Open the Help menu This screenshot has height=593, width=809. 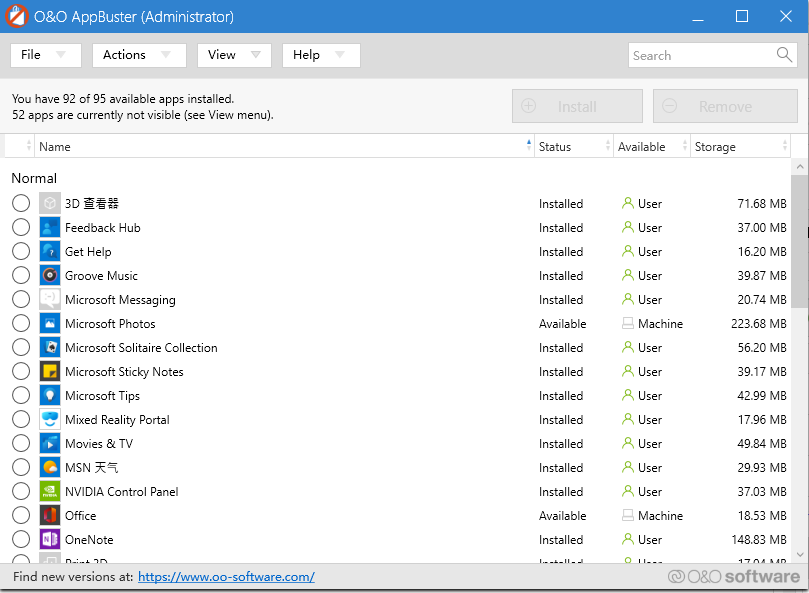(321, 55)
